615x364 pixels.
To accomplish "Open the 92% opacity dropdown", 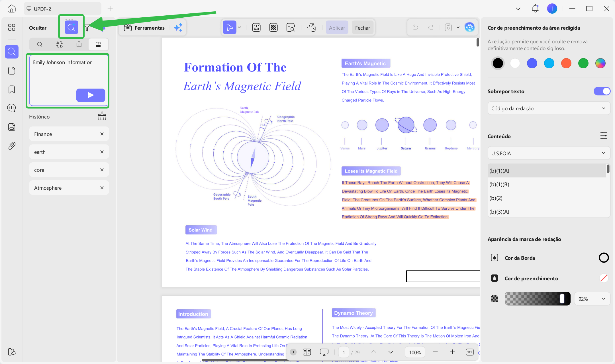I will pyautogui.click(x=592, y=299).
